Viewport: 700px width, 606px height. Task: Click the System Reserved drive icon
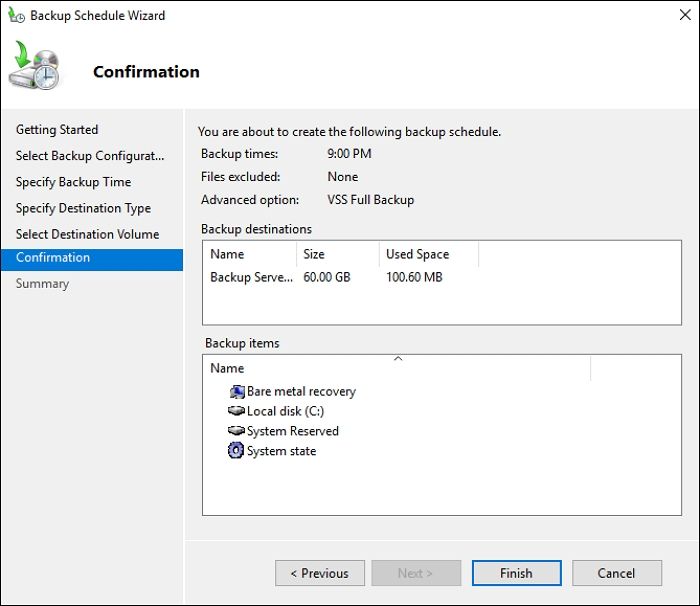tap(236, 431)
